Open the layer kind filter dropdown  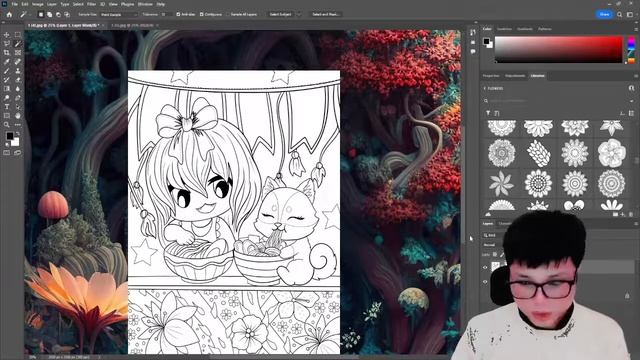493,235
